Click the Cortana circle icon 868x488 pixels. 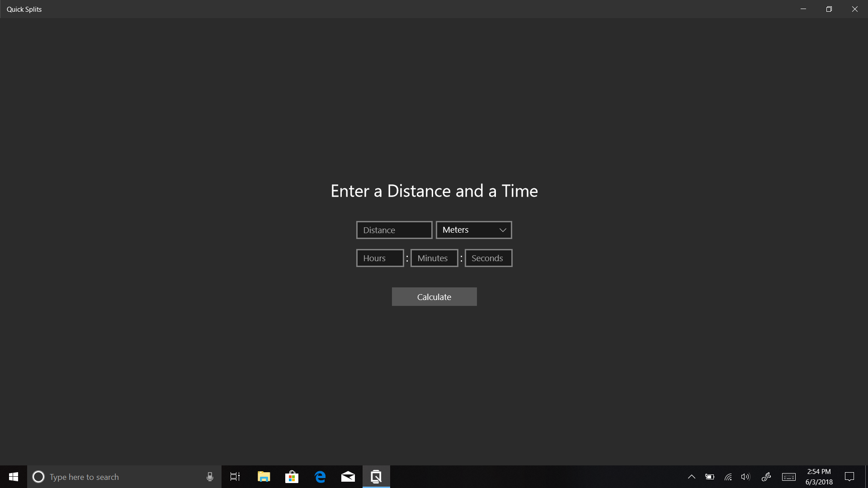coord(38,477)
